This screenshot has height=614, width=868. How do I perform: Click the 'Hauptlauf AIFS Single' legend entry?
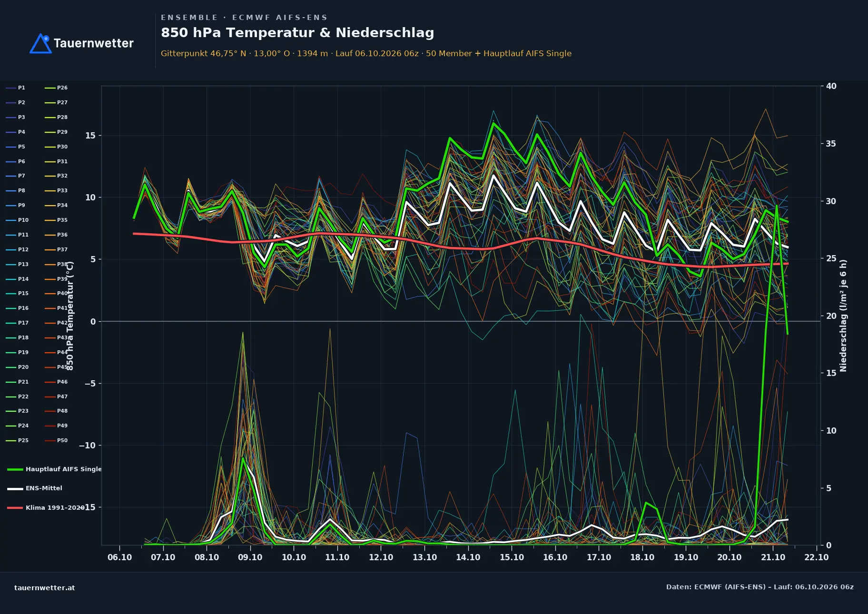pyautogui.click(x=54, y=469)
